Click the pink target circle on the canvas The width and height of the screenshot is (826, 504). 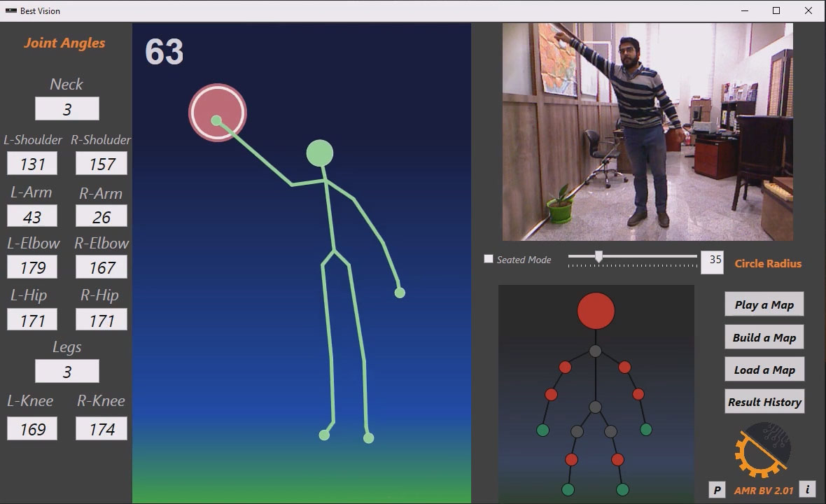tap(218, 113)
